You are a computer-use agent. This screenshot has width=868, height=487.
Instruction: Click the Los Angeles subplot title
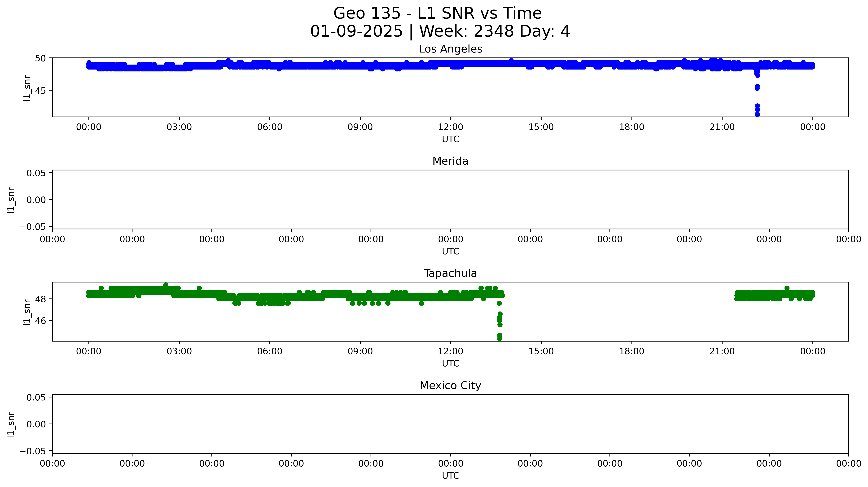pos(450,49)
